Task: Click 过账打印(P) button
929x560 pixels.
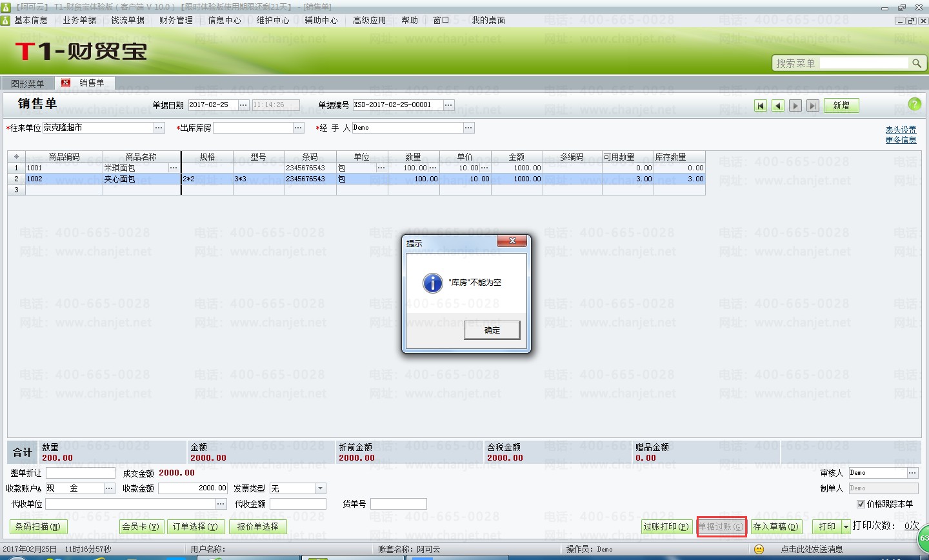Action: [x=666, y=527]
